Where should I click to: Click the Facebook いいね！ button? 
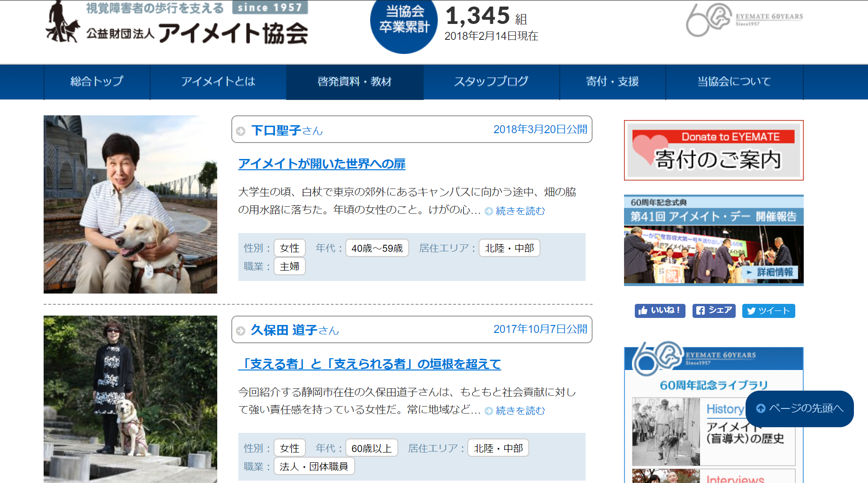click(x=660, y=310)
